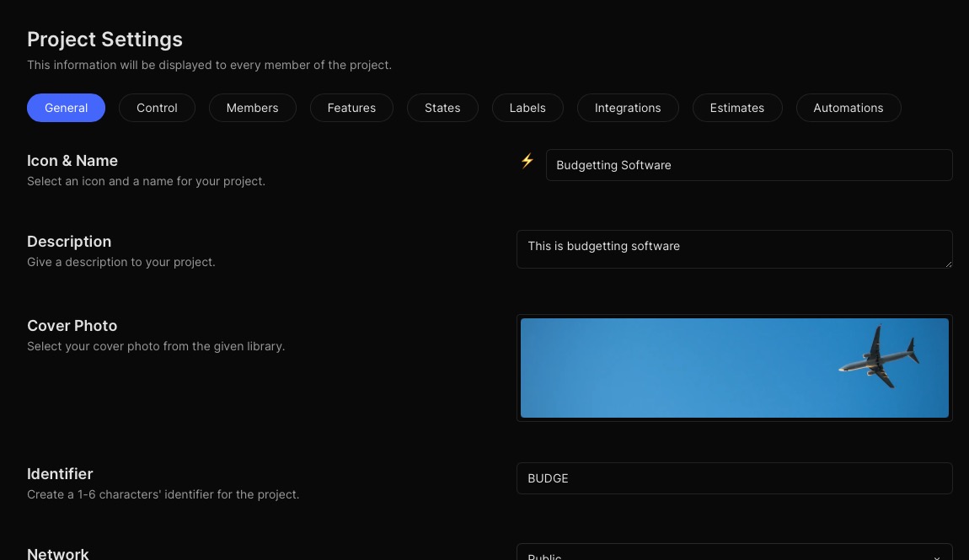Click the lightning bolt project icon

527,161
